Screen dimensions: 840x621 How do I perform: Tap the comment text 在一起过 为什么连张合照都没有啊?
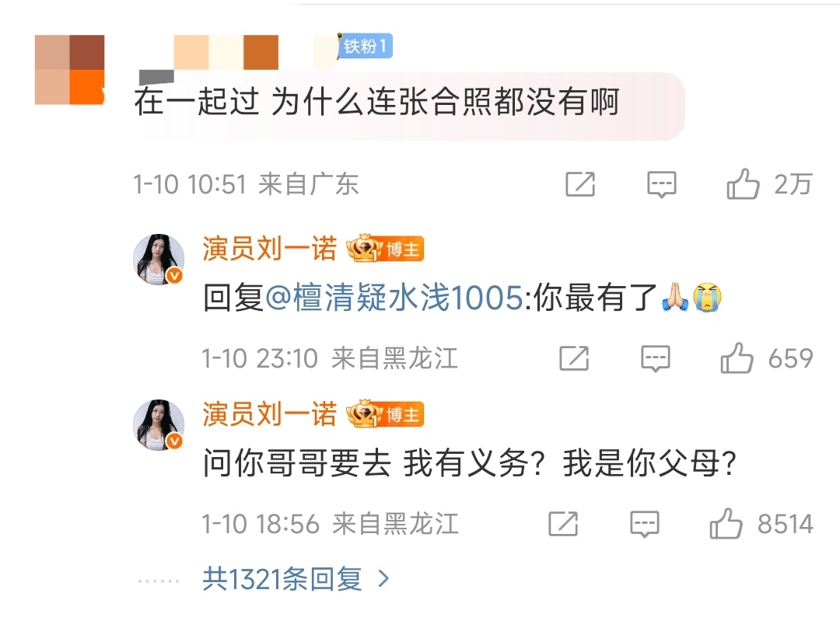[376, 102]
